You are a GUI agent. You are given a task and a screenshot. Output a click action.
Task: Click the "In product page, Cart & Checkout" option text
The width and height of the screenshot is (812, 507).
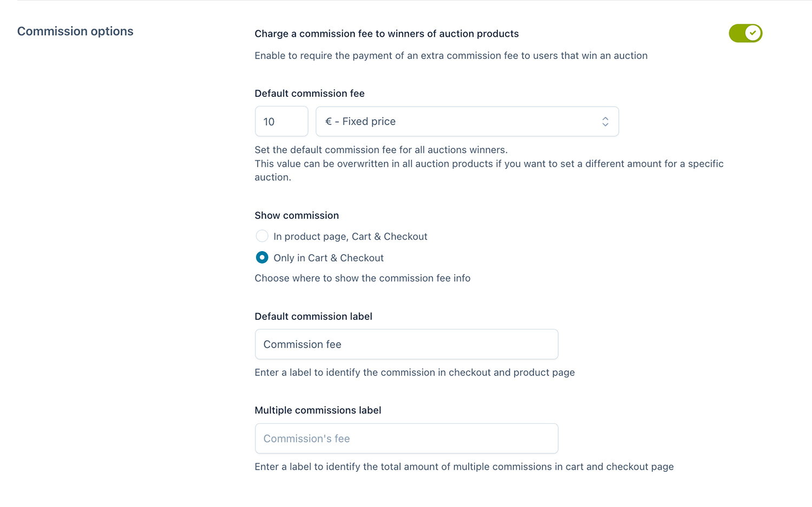click(x=350, y=236)
